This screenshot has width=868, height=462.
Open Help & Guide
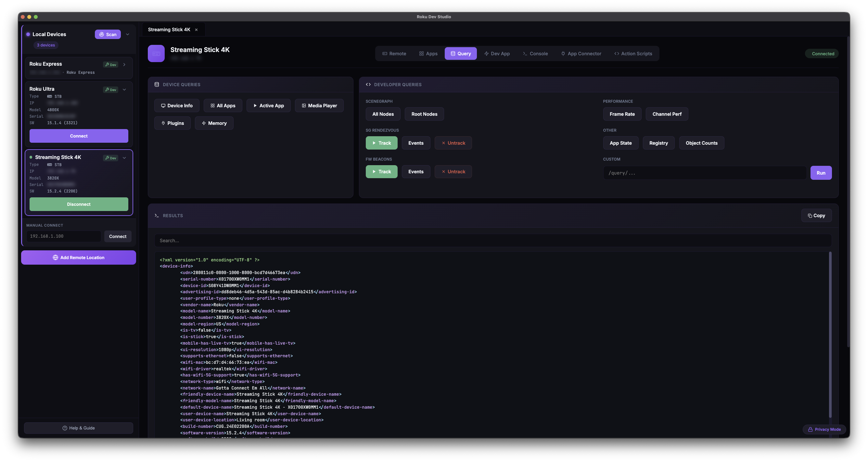(x=79, y=428)
